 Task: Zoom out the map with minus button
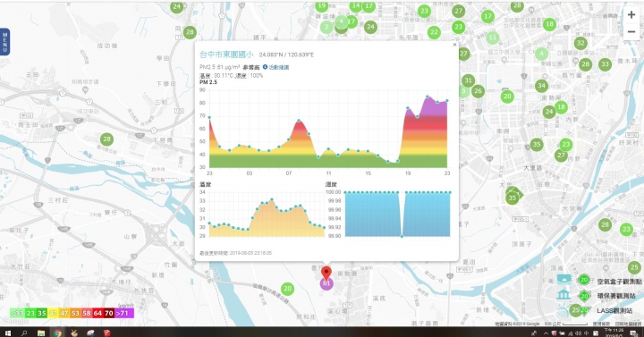(631, 32)
